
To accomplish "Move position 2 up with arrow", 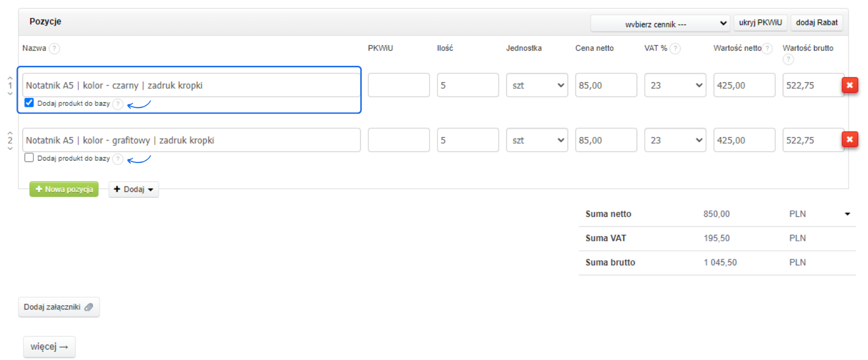I will [x=10, y=133].
